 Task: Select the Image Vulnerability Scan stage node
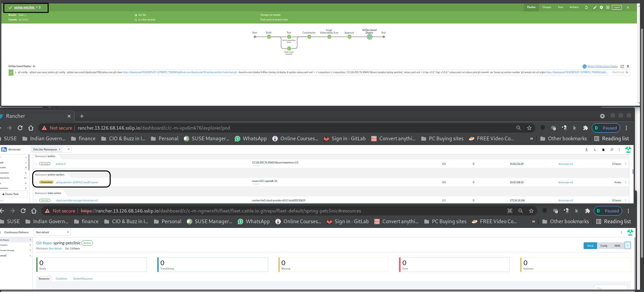(329, 37)
